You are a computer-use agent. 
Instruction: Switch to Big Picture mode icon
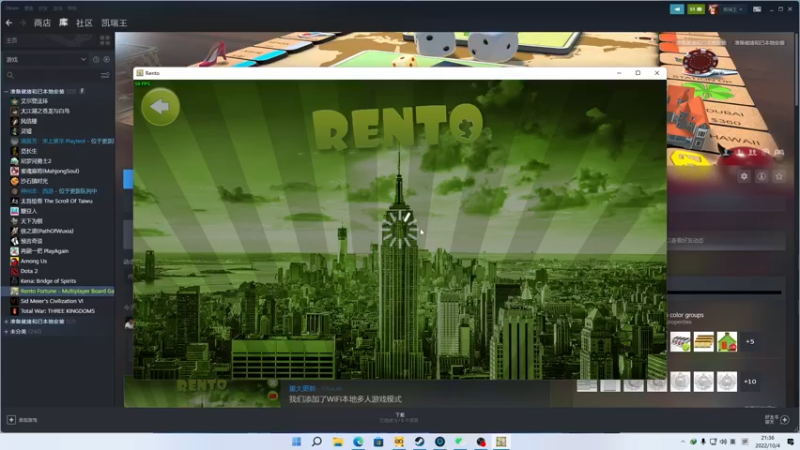757,9
